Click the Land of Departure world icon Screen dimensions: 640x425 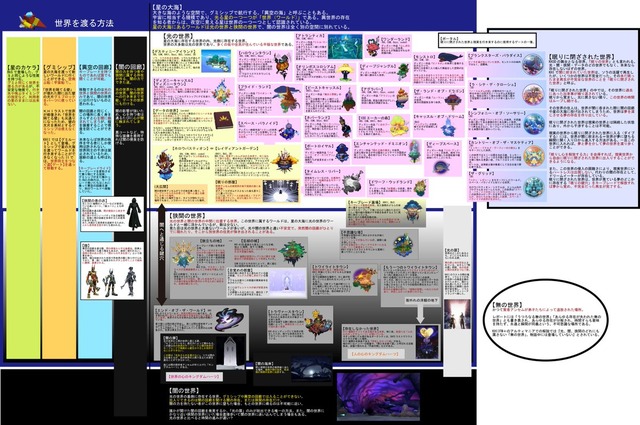point(182,254)
